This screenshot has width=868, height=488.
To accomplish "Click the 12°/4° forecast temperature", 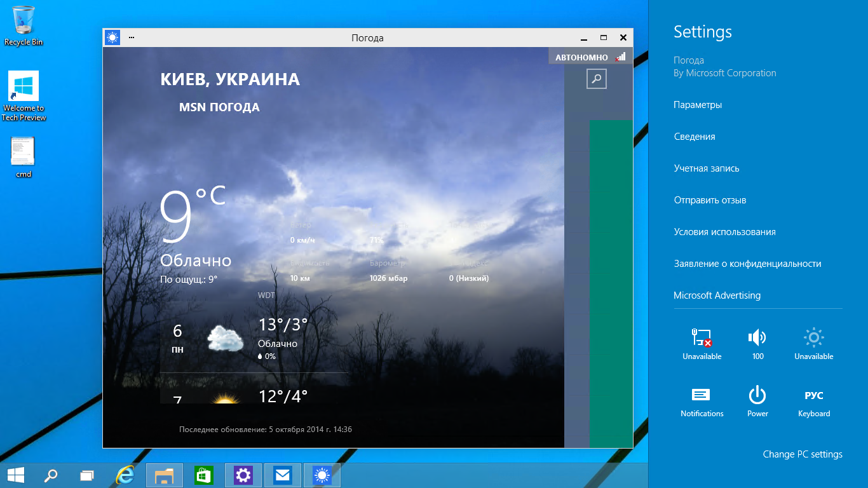I will tap(283, 396).
